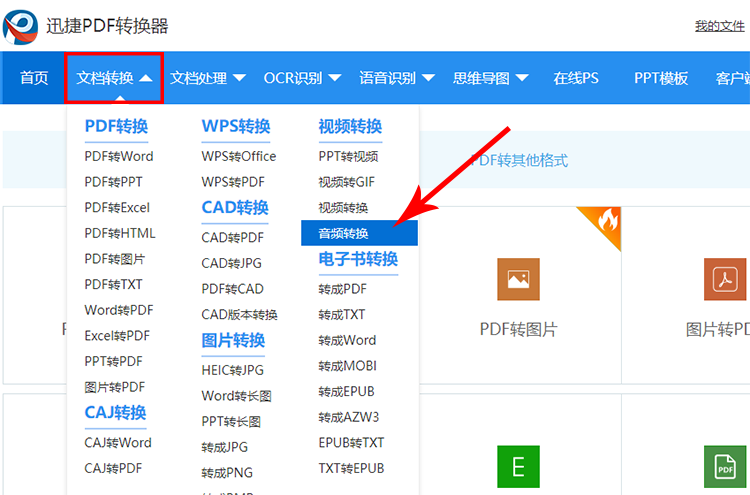The height and width of the screenshot is (495, 750).
Task: Choose 转成Word ebook option
Action: (x=347, y=341)
